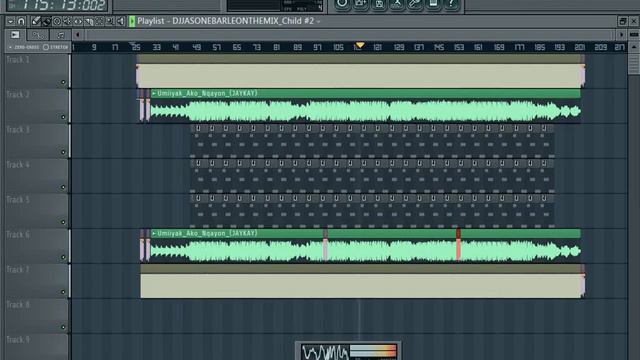Viewport: 640px width, 360px height.
Task: Select the Track 3 label
Action: click(x=18, y=130)
